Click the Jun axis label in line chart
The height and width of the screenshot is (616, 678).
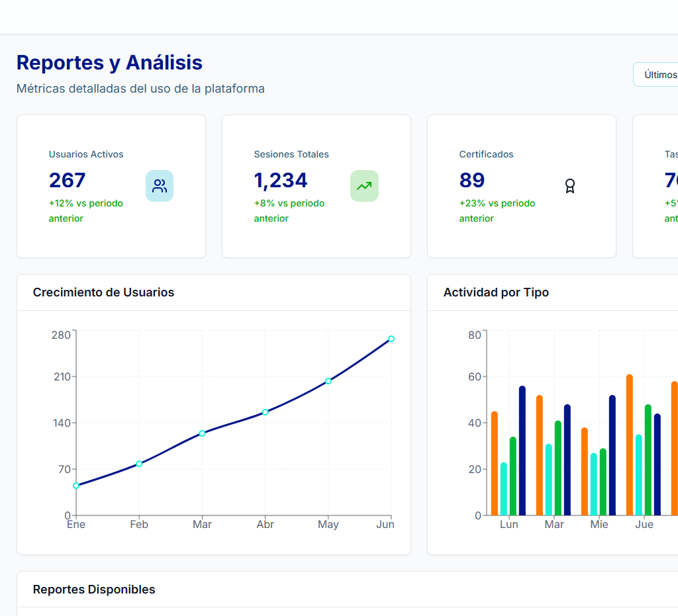tap(385, 525)
